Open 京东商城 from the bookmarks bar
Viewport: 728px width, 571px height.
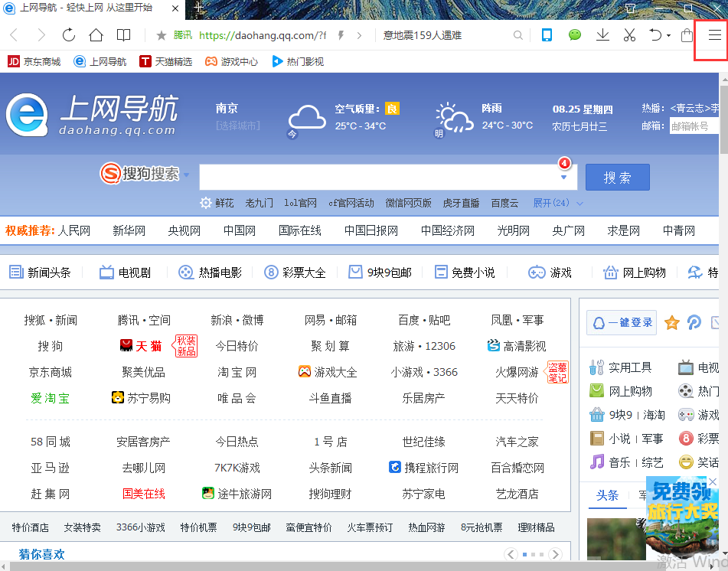34,61
